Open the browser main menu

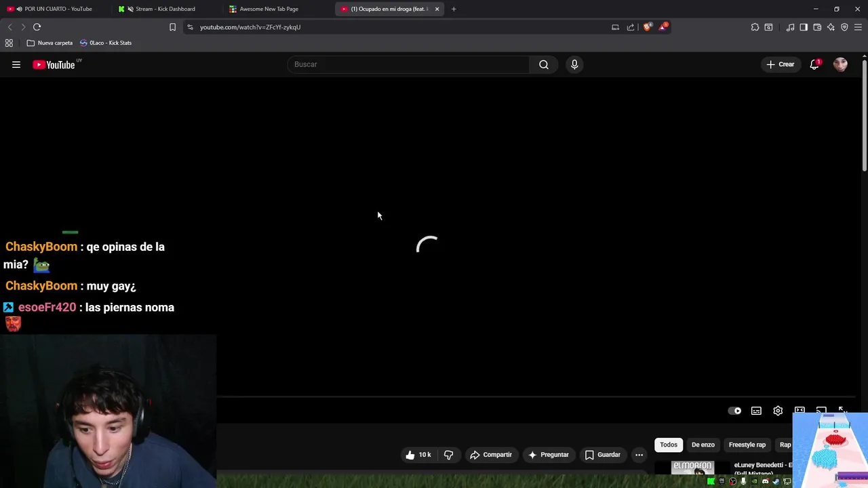858,27
